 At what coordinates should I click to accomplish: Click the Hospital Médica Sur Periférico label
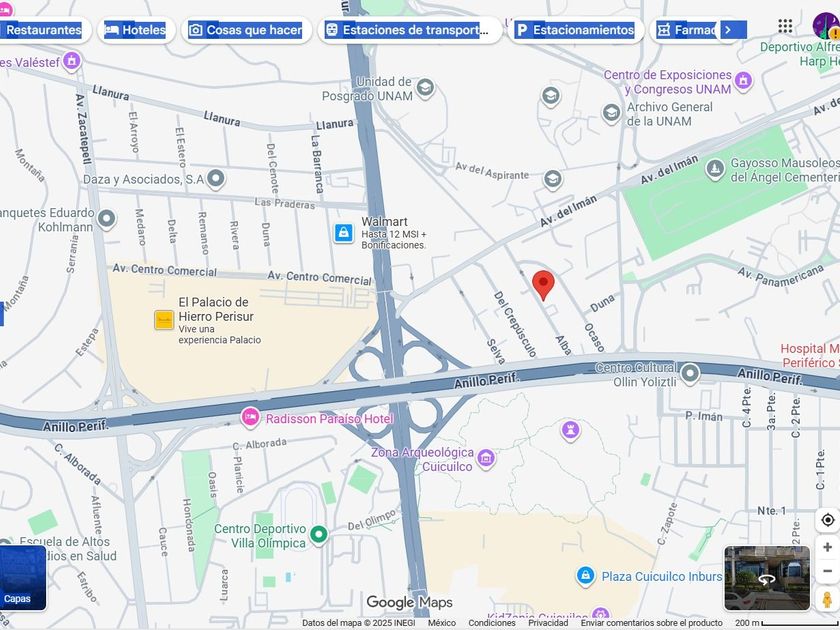coord(810,356)
